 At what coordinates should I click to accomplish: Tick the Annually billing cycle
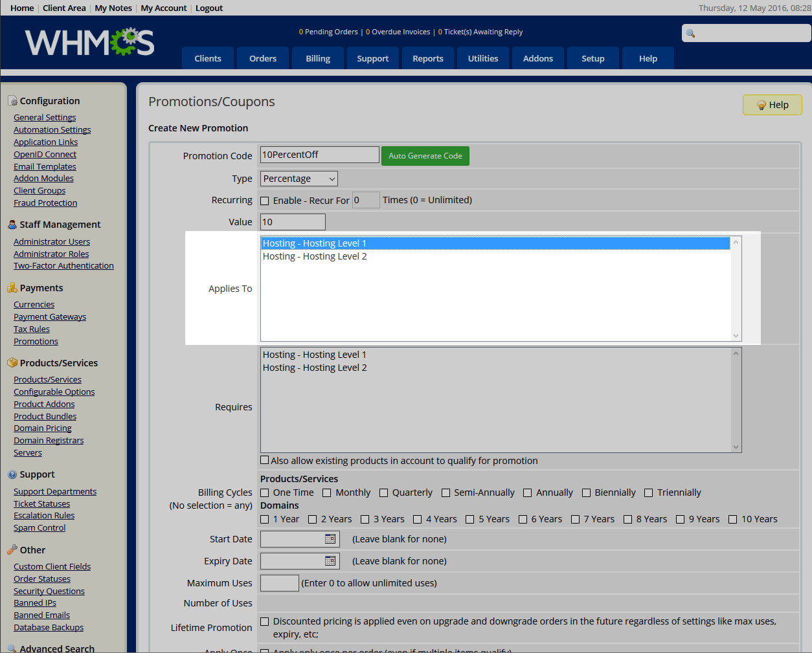(x=528, y=493)
